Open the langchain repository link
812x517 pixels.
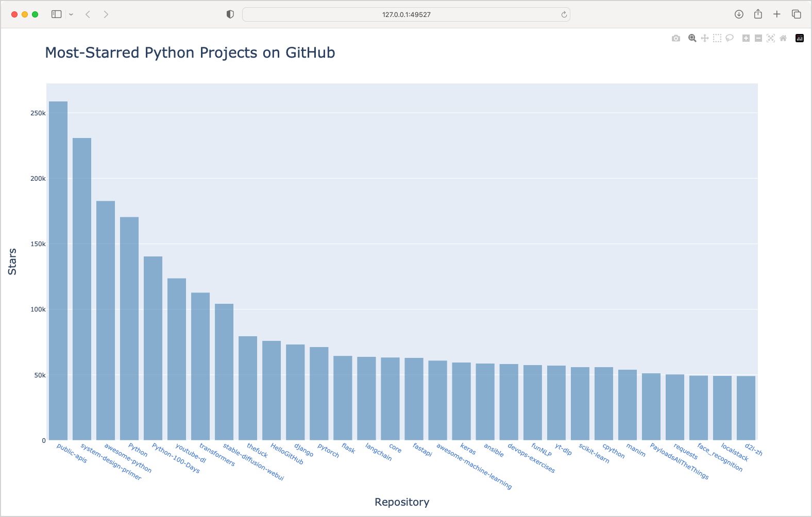pyautogui.click(x=378, y=452)
